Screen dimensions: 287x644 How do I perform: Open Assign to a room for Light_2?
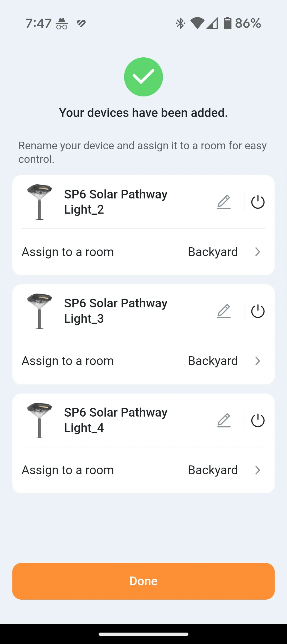click(x=68, y=252)
